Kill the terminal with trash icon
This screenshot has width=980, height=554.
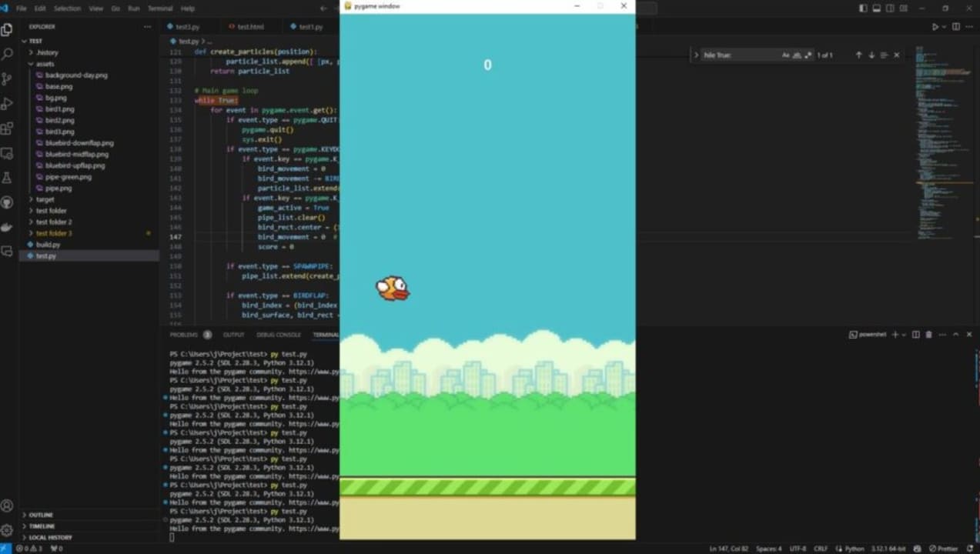coord(928,335)
